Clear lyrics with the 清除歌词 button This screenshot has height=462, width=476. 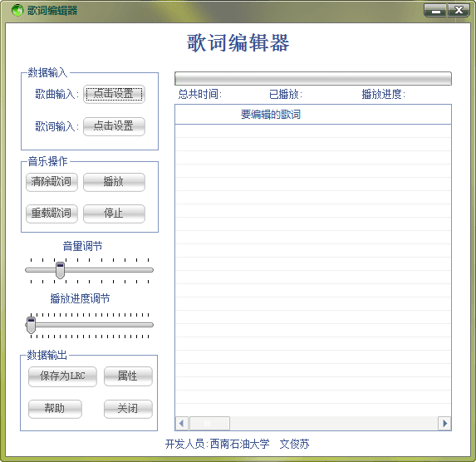(52, 182)
